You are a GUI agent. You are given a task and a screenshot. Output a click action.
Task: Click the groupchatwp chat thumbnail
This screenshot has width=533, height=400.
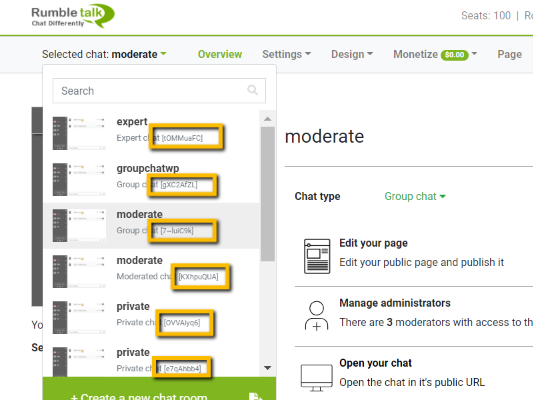[79, 179]
